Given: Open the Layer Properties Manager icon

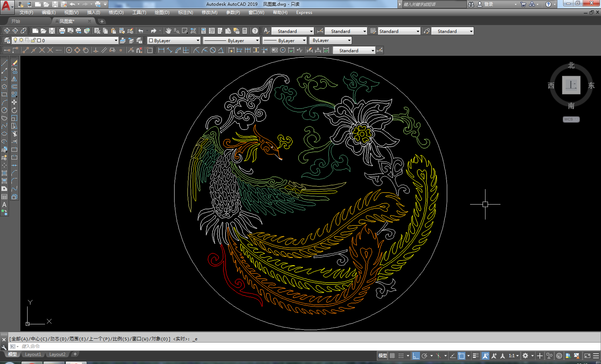Looking at the screenshot, I should pos(7,40).
